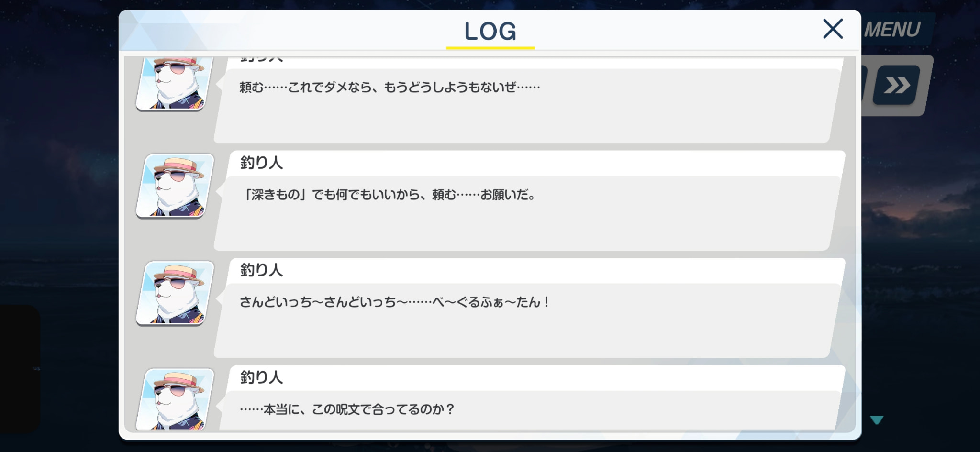Viewport: 980px width, 452px height.
Task: Click the partly hidden button left of fast-forward
Action: (865, 85)
